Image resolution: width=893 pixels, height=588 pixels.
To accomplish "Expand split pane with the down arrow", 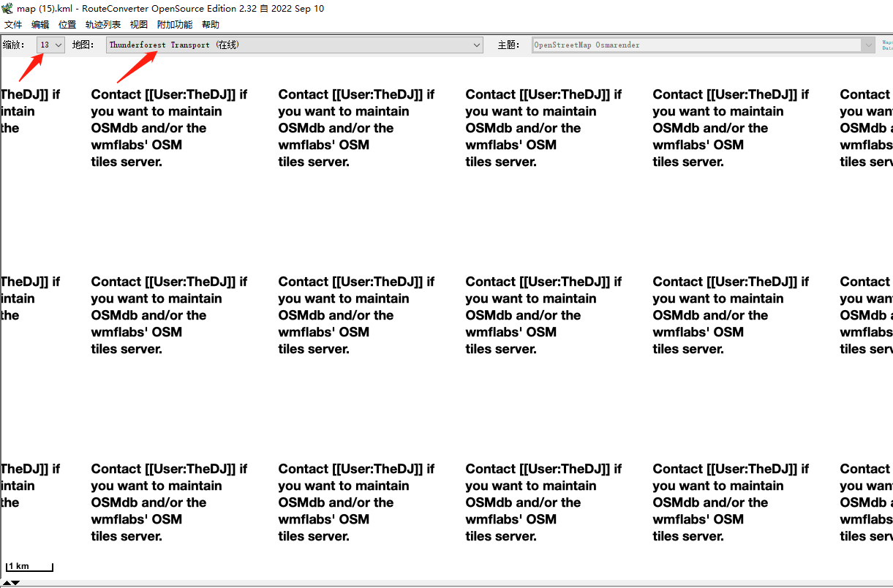I will pyautogui.click(x=15, y=583).
